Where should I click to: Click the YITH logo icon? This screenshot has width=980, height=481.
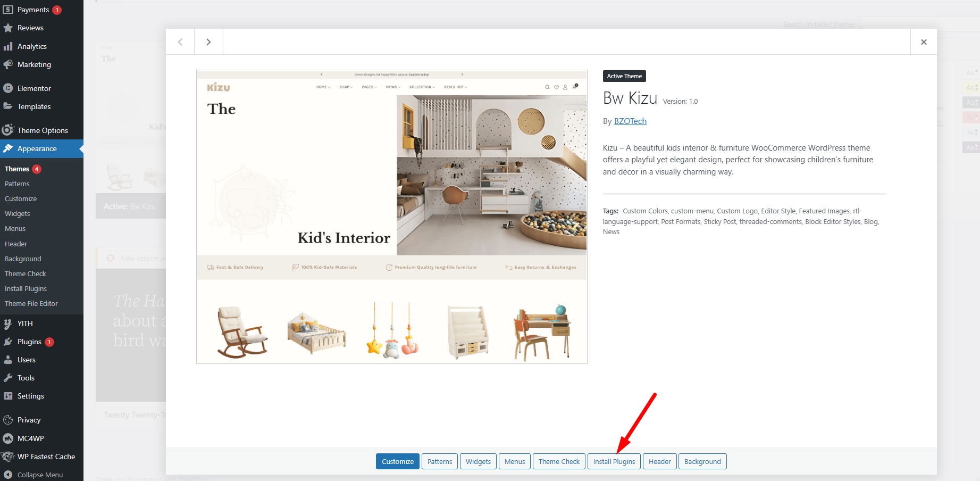tap(8, 324)
